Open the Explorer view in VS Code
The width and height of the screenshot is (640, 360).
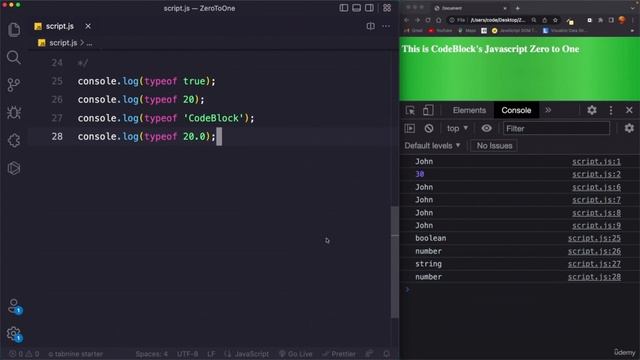[14, 29]
